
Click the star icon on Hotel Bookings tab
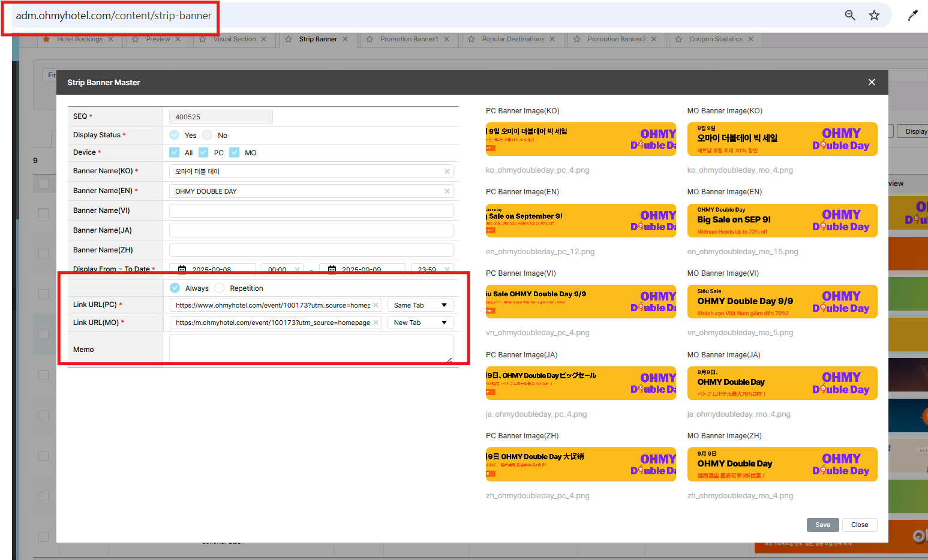click(46, 39)
